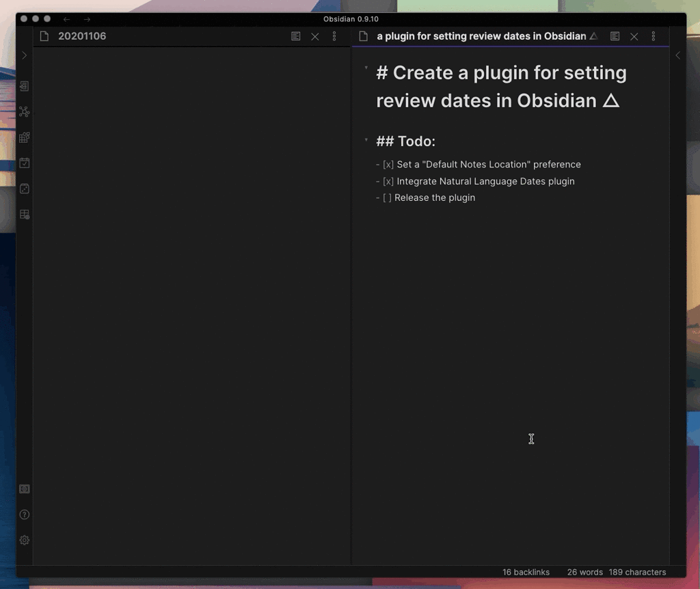Uncheck the Default Notes Location task
Screen dimensions: 700x589
pyautogui.click(x=388, y=165)
